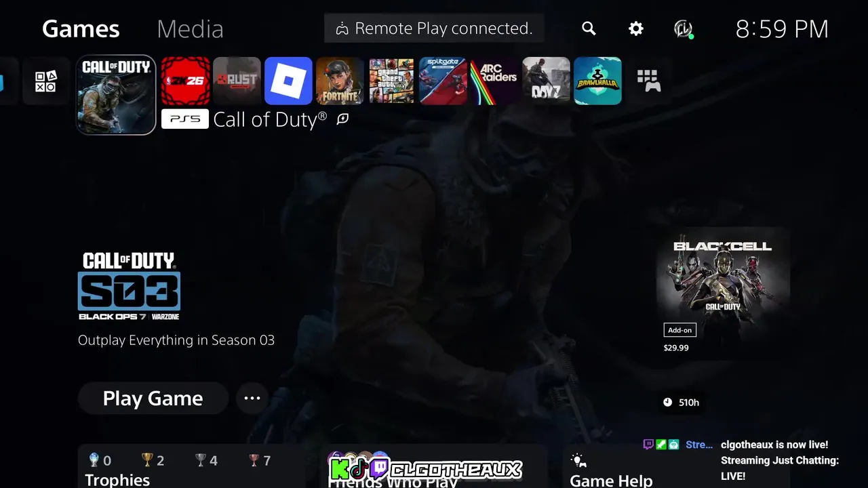The image size is (868, 488).
Task: Click the Call of Duty S03 logo
Action: coord(129,286)
